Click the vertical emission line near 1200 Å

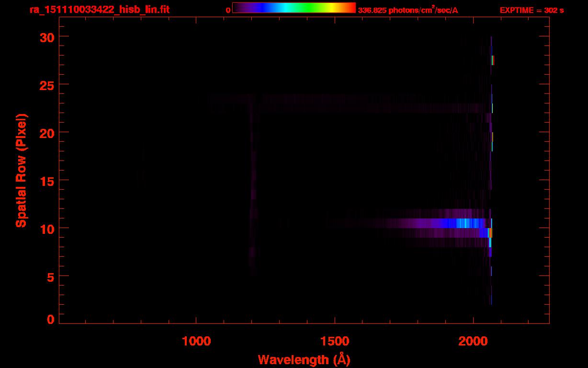pos(253,192)
